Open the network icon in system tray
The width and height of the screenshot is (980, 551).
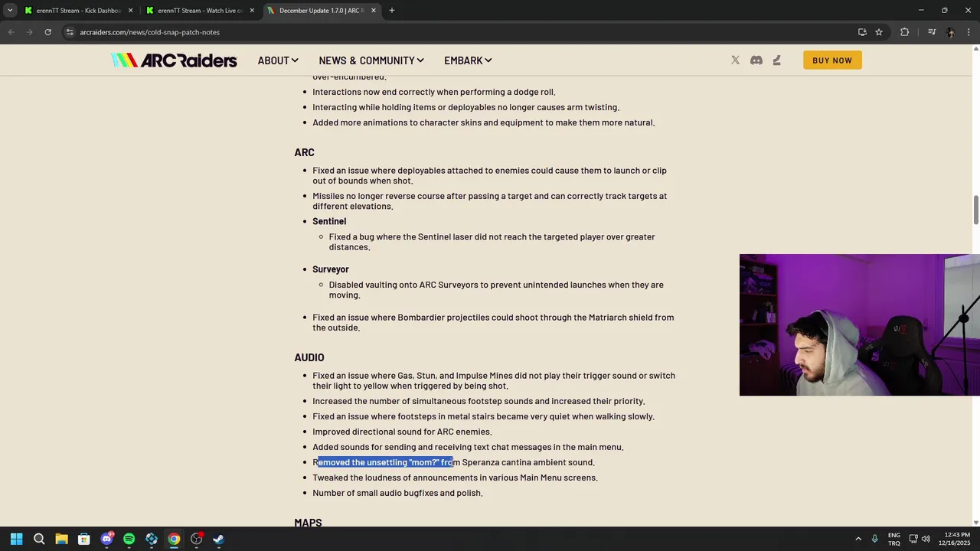pos(912,539)
